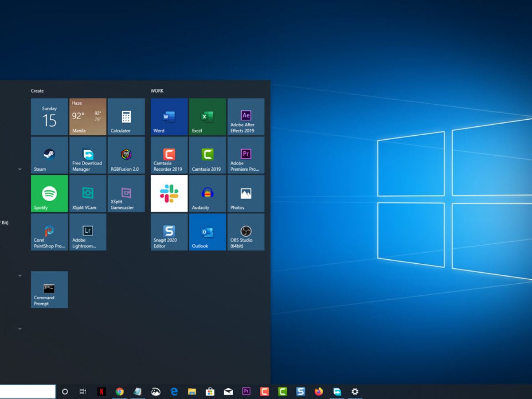Open Google Chrome from the taskbar
This screenshot has width=532, height=399.
click(119, 391)
